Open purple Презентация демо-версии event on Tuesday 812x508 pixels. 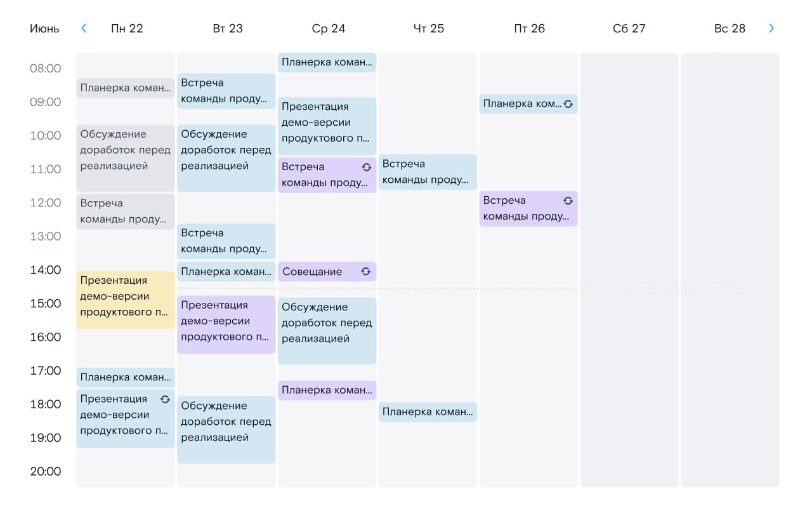pos(226,324)
